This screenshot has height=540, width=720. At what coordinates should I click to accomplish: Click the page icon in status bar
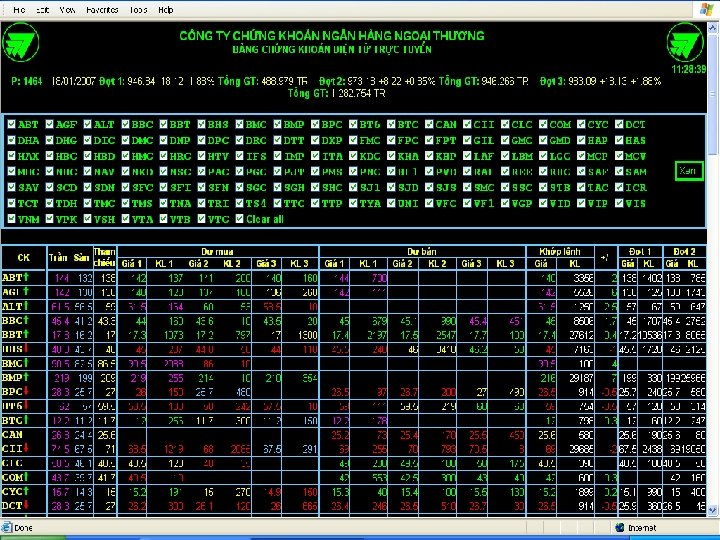[x=7, y=527]
